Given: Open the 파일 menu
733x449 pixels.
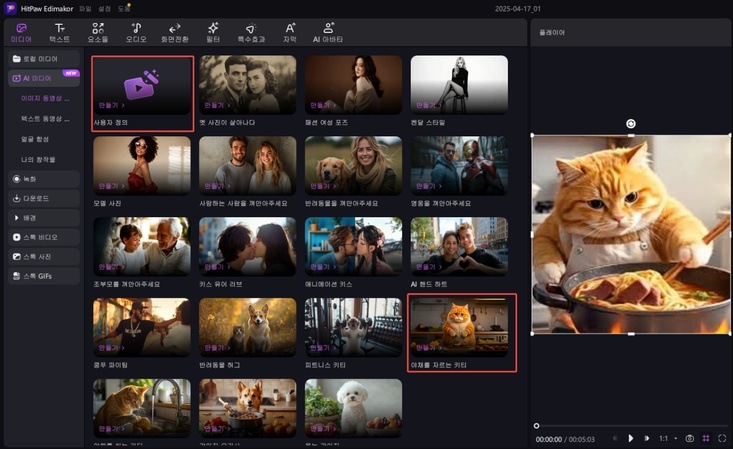Looking at the screenshot, I should point(85,9).
